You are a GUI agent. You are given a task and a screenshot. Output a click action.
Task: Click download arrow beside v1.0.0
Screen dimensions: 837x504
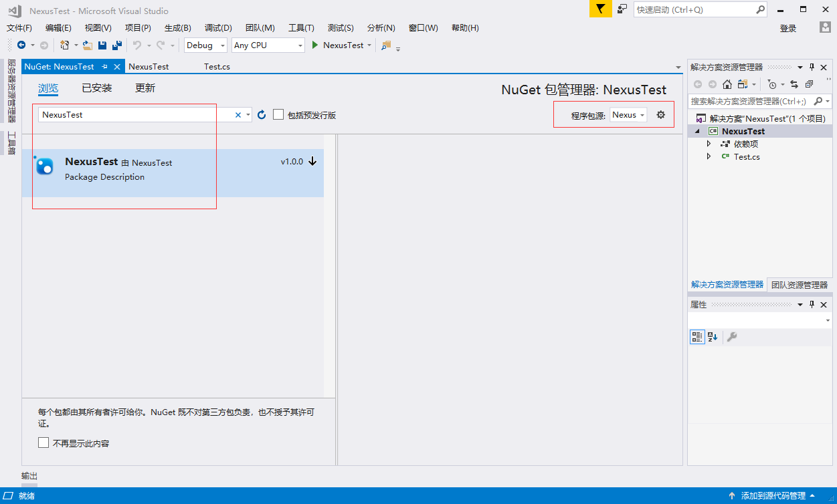[x=312, y=162]
